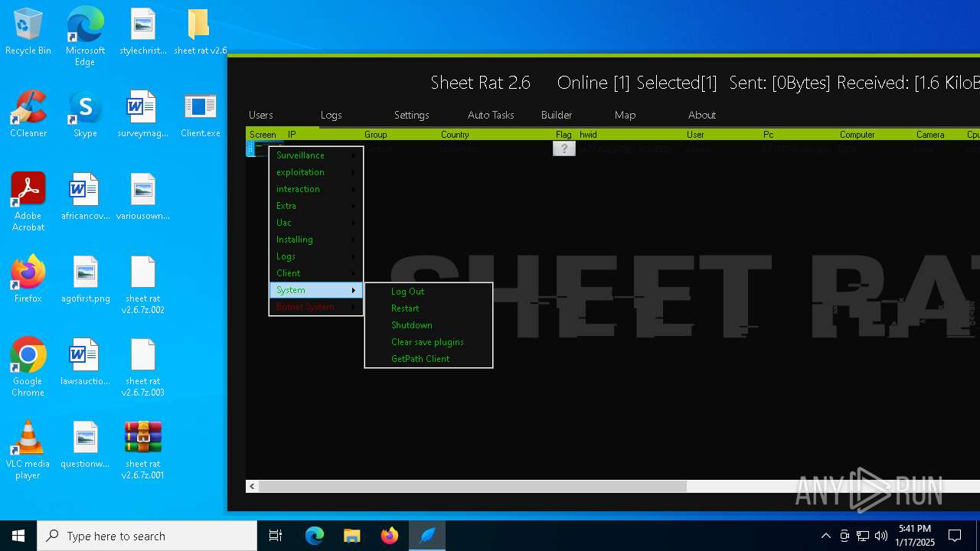The height and width of the screenshot is (551, 980).
Task: Select the Firefox shortcut on the desktop
Action: click(x=28, y=280)
